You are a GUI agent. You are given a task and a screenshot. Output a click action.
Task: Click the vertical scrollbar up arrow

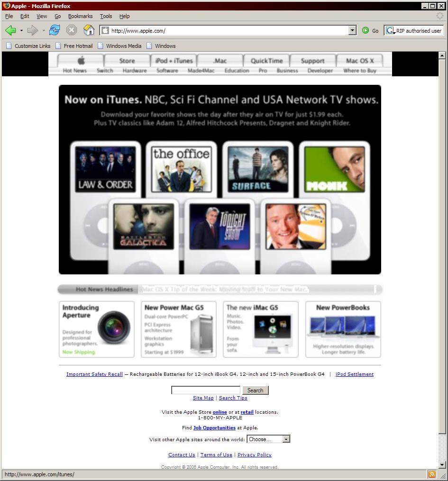pyautogui.click(x=442, y=55)
